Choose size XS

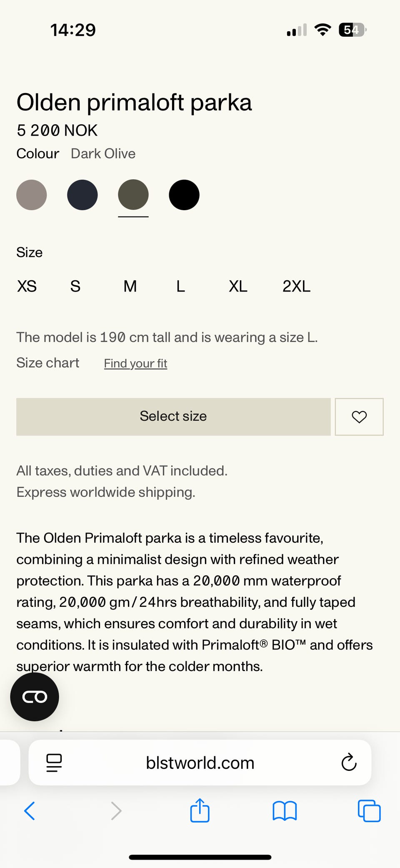point(27,286)
